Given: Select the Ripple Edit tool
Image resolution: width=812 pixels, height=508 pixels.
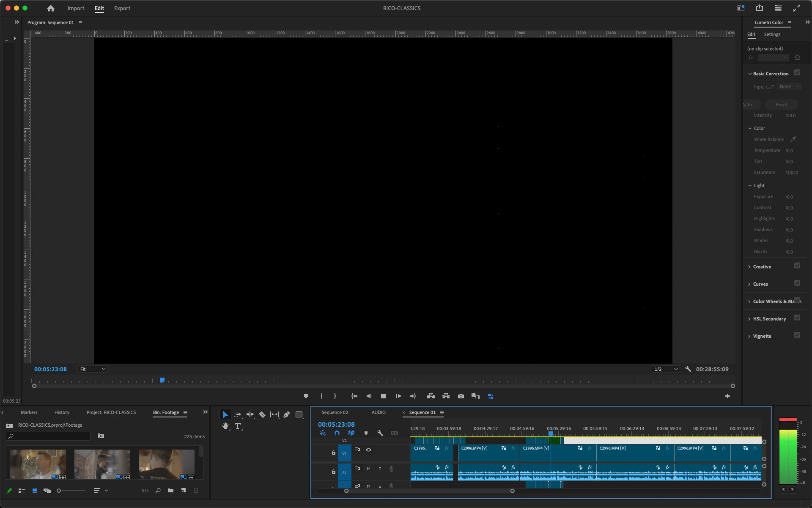Looking at the screenshot, I should click(250, 415).
